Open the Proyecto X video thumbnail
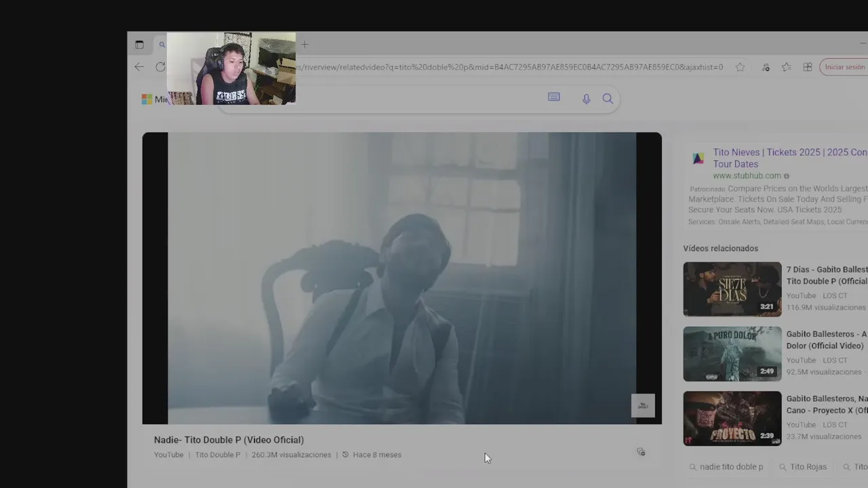 732,418
